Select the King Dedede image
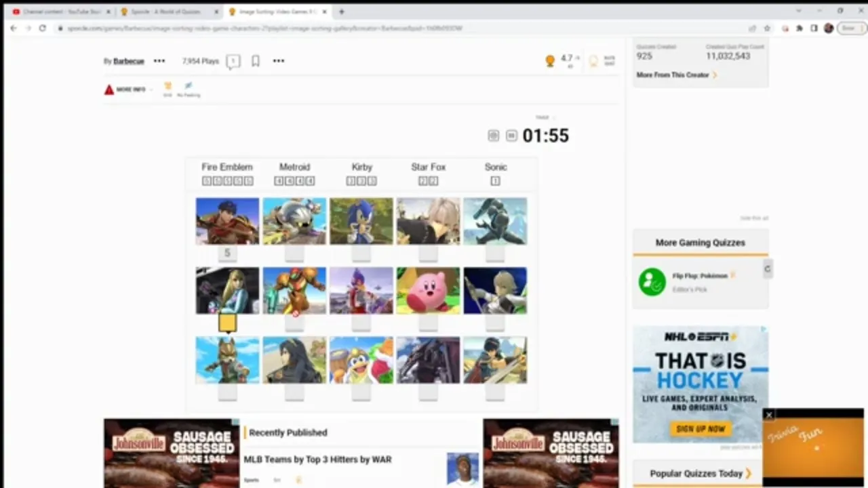This screenshot has width=868, height=488. click(x=361, y=360)
